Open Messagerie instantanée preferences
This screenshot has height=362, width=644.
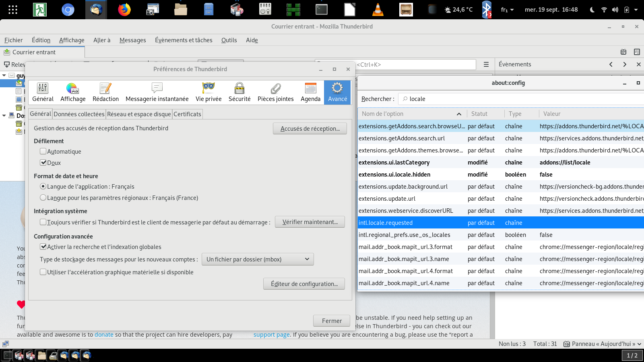(157, 93)
